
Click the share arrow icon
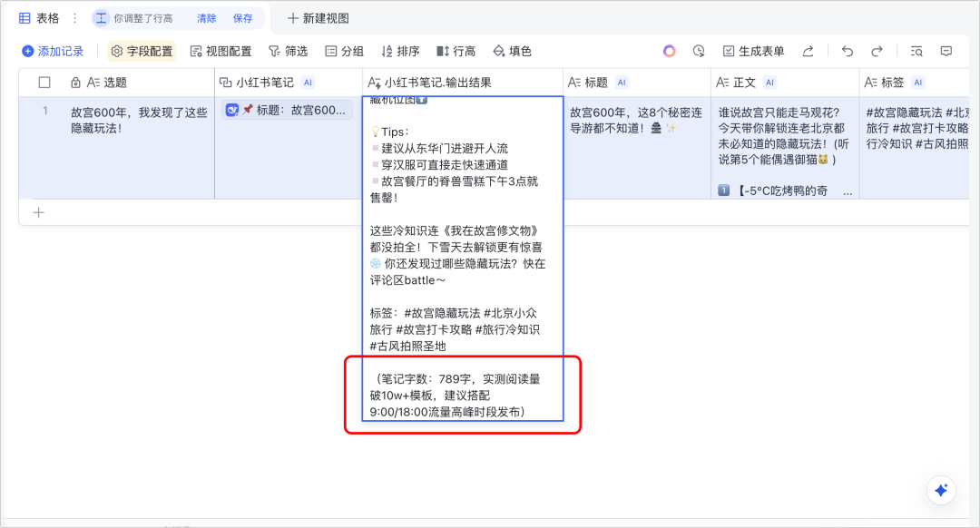[x=808, y=51]
